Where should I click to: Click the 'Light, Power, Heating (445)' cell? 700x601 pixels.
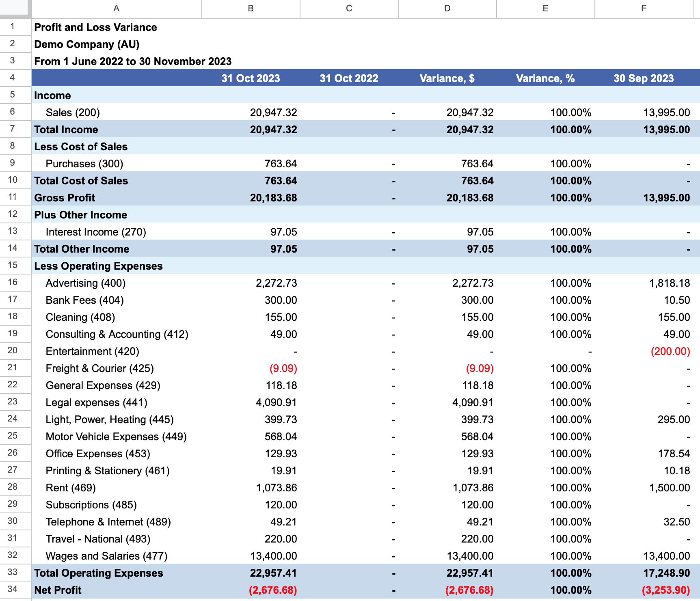[x=117, y=419]
